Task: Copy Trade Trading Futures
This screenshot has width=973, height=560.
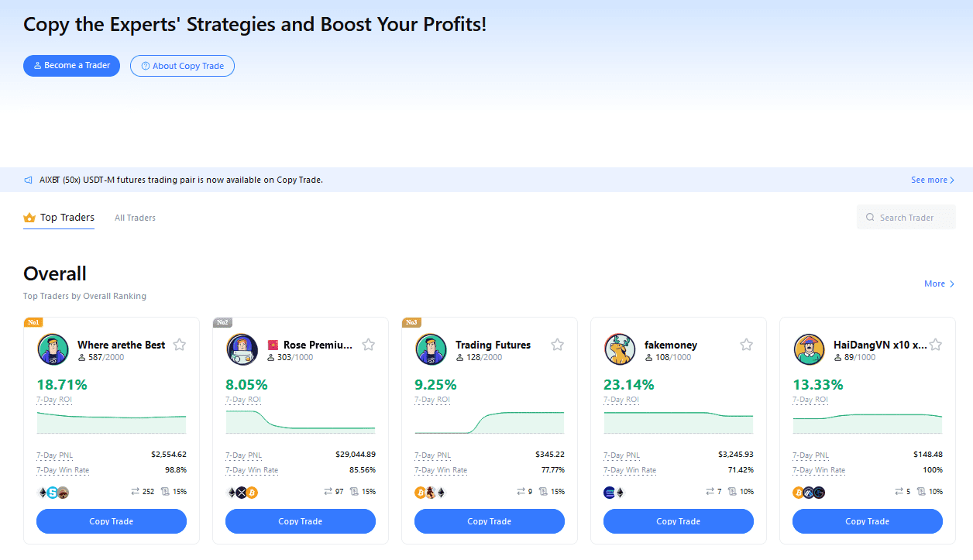Action: point(490,521)
